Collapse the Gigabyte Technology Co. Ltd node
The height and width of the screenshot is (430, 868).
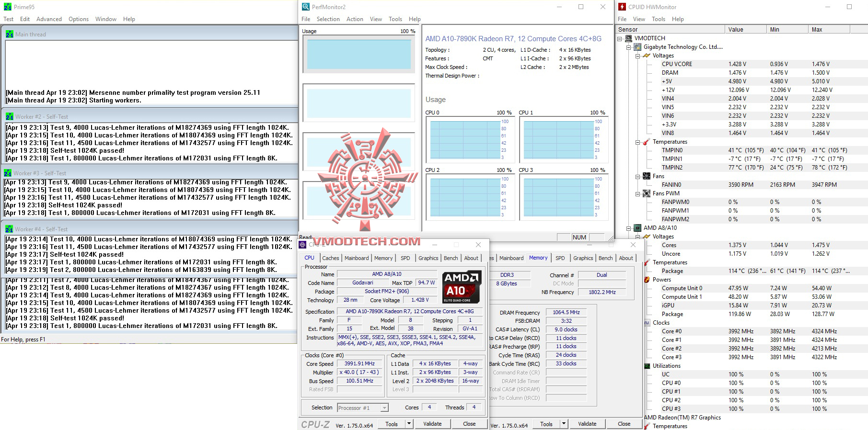click(628, 47)
